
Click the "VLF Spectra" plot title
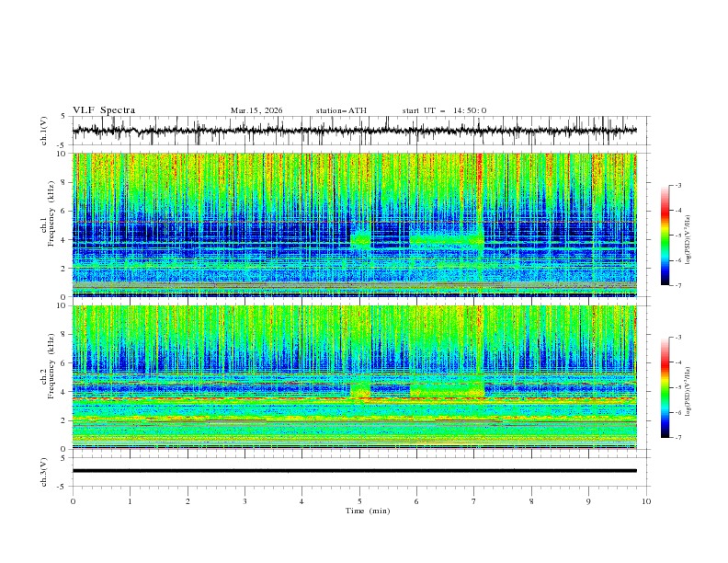tap(104, 110)
